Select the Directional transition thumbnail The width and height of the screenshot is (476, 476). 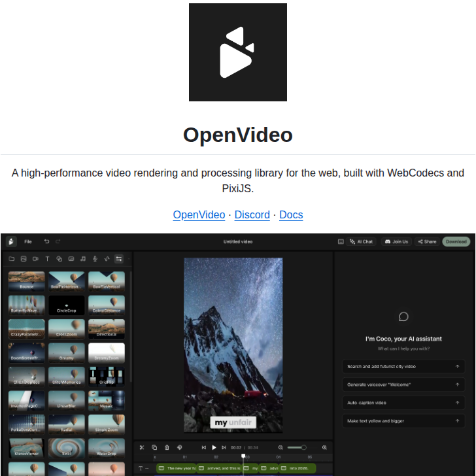point(107,329)
